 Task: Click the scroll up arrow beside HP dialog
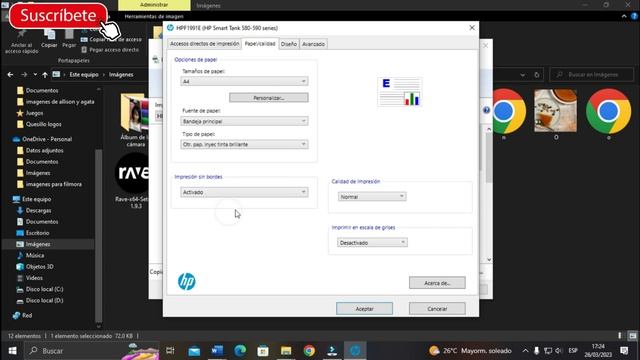coord(489,129)
